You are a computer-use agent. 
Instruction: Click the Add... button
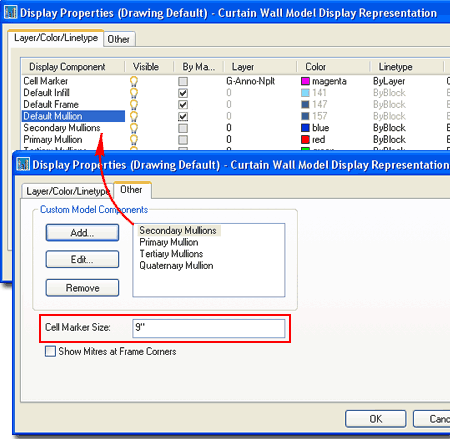[x=82, y=233]
